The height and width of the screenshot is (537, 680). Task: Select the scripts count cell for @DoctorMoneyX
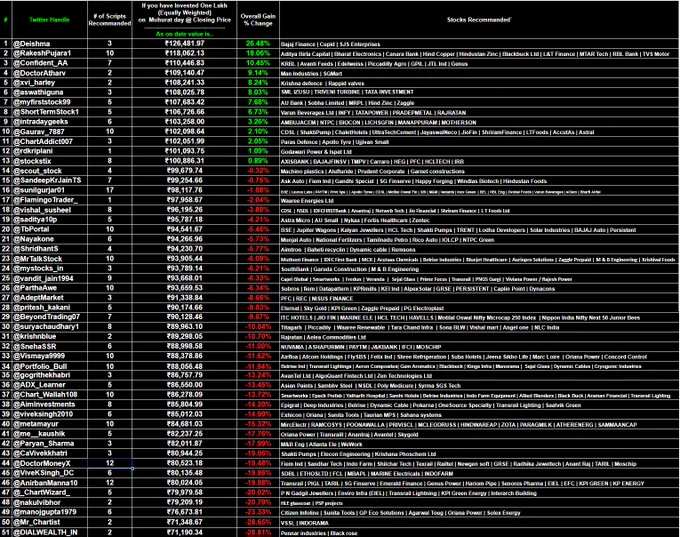coord(110,463)
